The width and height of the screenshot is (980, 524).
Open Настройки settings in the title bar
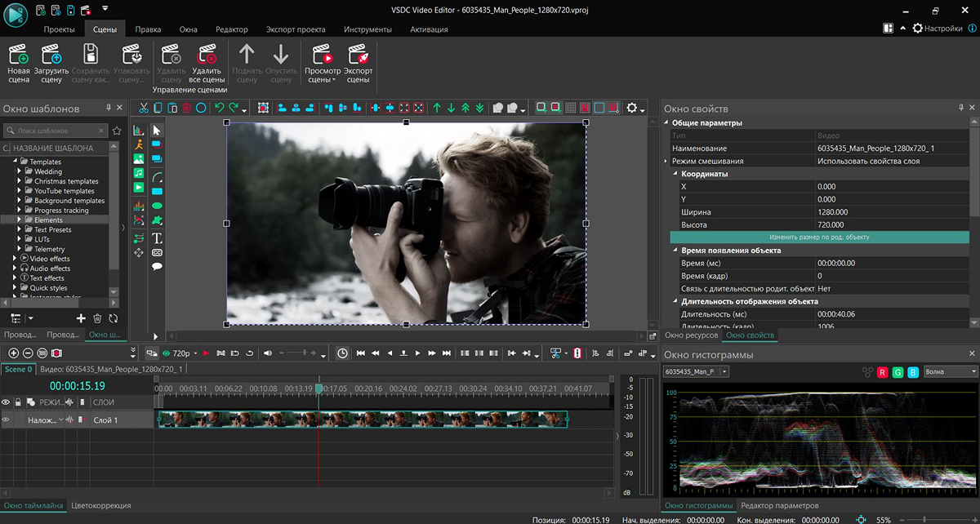click(x=937, y=29)
